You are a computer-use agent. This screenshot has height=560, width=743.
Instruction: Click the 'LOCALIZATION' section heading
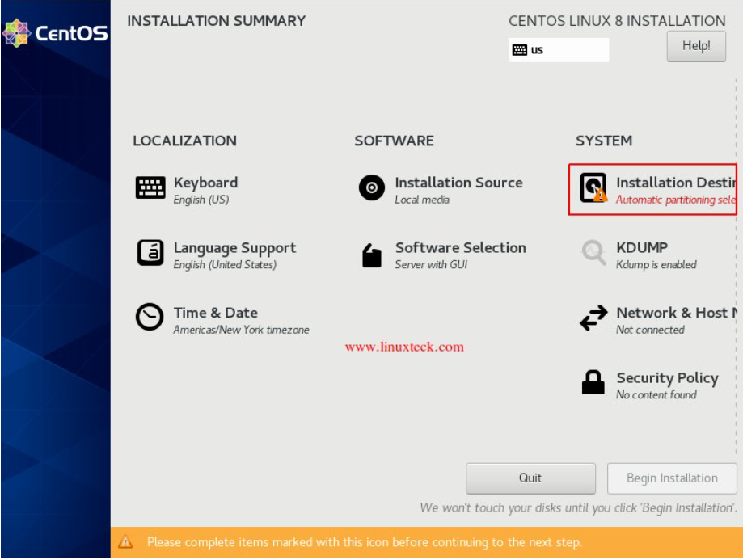(x=185, y=141)
